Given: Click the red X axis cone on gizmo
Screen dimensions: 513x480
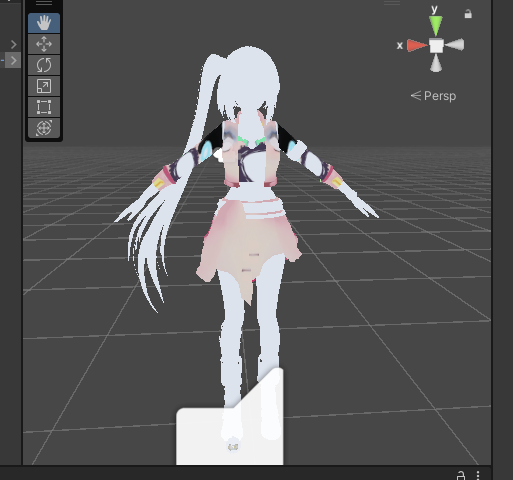Looking at the screenshot, I should pyautogui.click(x=417, y=46).
